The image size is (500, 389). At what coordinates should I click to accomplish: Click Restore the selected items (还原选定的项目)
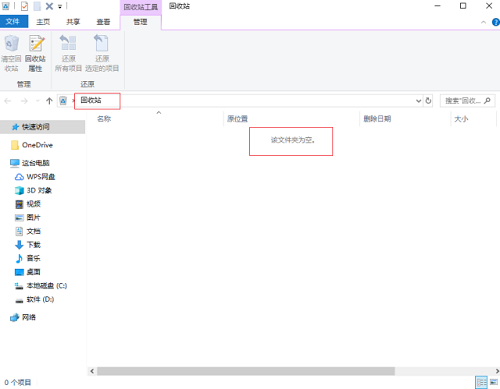(x=102, y=54)
